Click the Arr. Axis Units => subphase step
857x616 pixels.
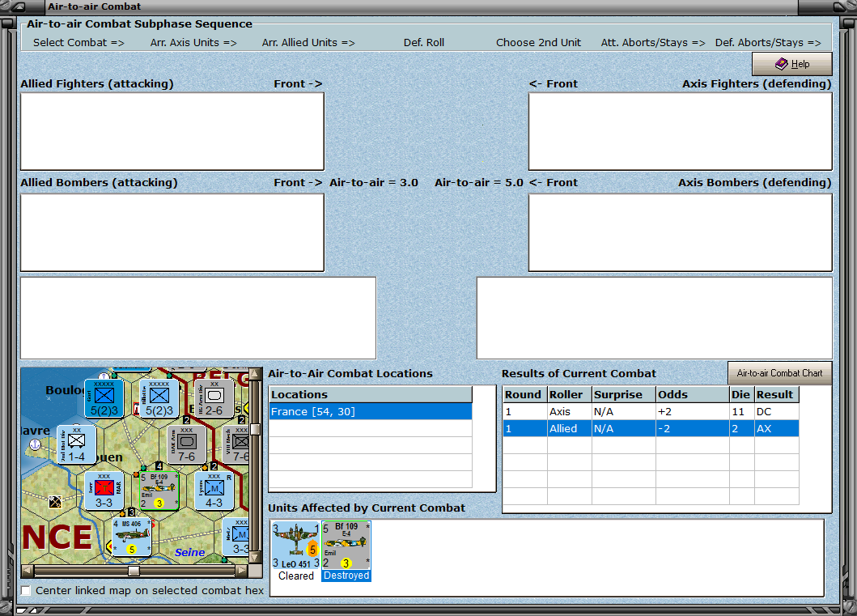click(193, 43)
